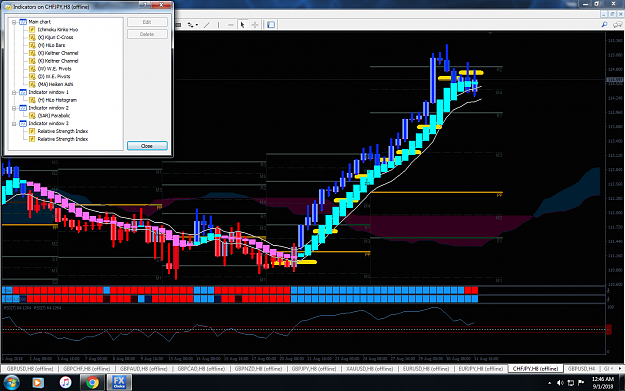Open Google Chrome from the taskbar

click(x=92, y=383)
